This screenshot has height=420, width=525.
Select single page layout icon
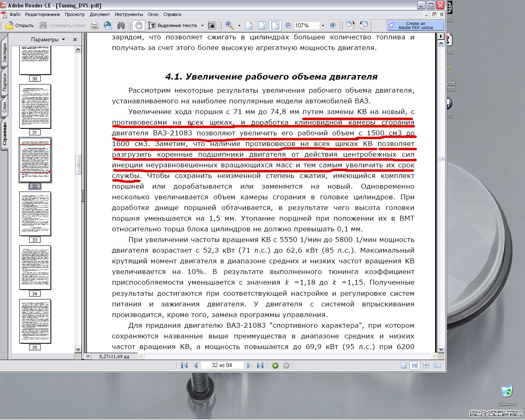[404, 365]
